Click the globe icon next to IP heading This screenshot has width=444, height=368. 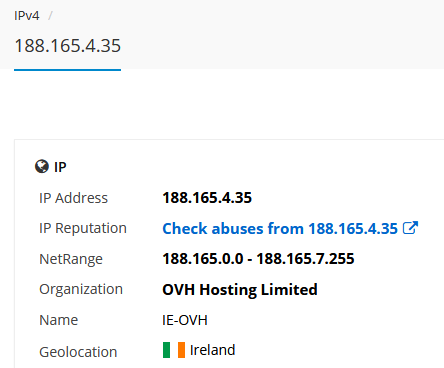(x=42, y=166)
